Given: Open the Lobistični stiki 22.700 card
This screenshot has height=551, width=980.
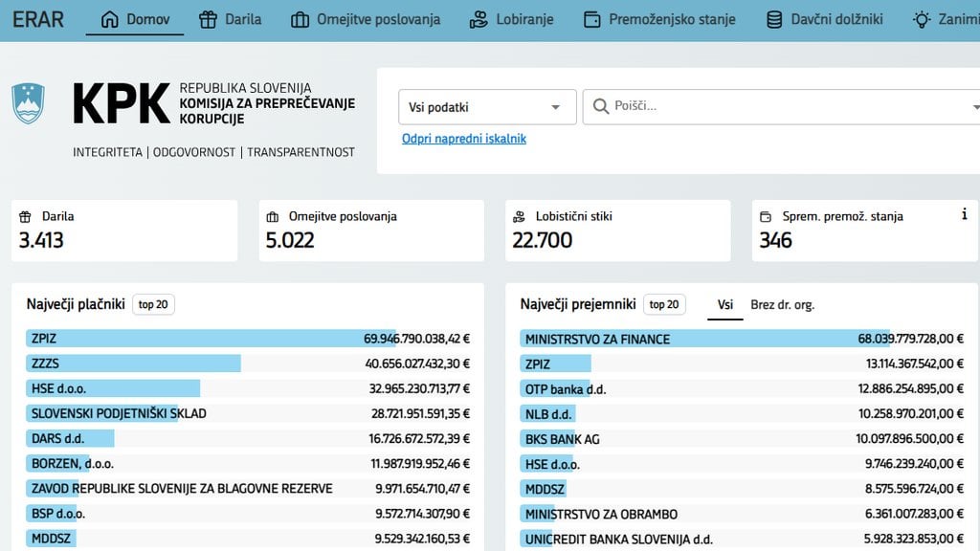Looking at the screenshot, I should tap(617, 231).
